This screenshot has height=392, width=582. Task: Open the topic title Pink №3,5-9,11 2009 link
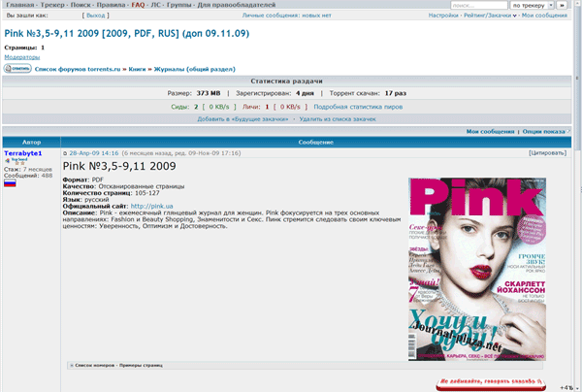126,33
